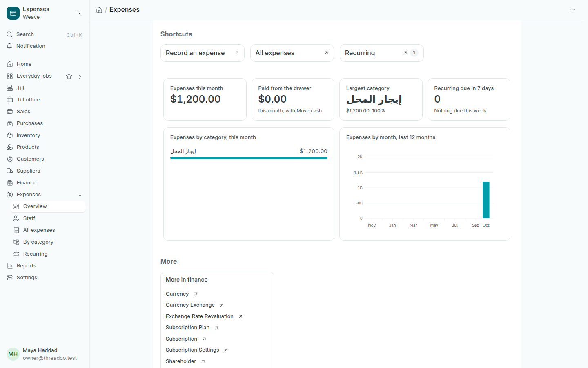Click the By category tree icon
588x368 pixels.
(16, 242)
